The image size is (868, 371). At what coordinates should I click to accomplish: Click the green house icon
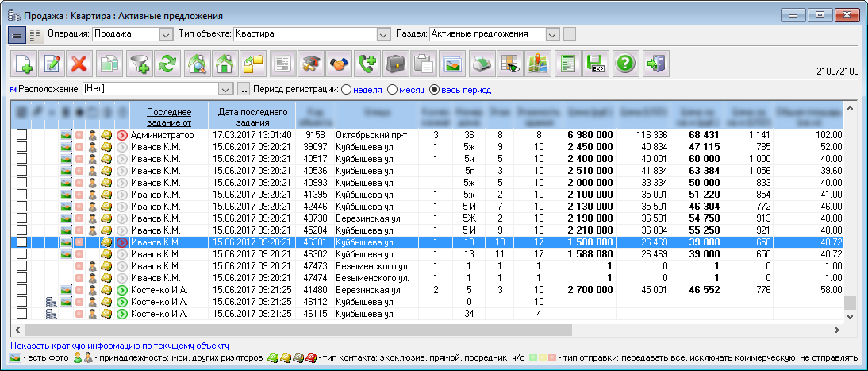pos(225,64)
